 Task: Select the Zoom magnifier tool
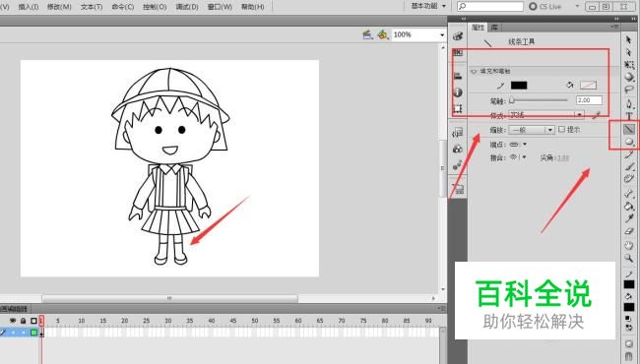[628, 258]
